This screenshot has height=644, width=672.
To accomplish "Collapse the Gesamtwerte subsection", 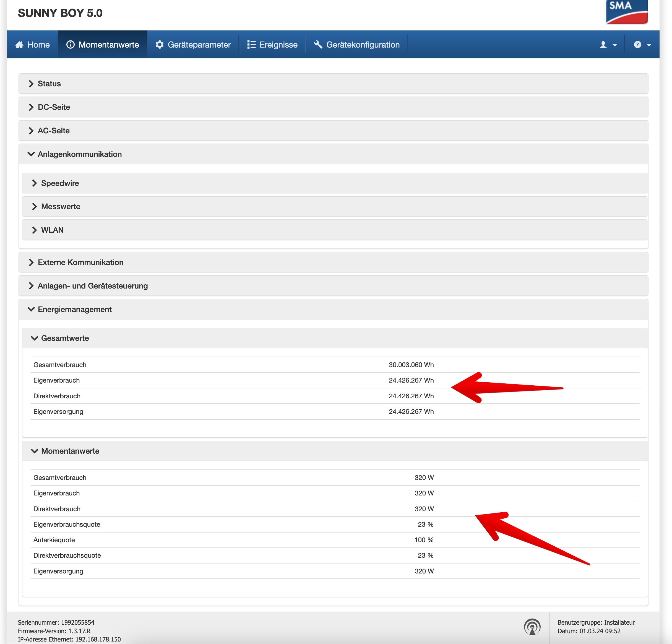I will click(335, 338).
